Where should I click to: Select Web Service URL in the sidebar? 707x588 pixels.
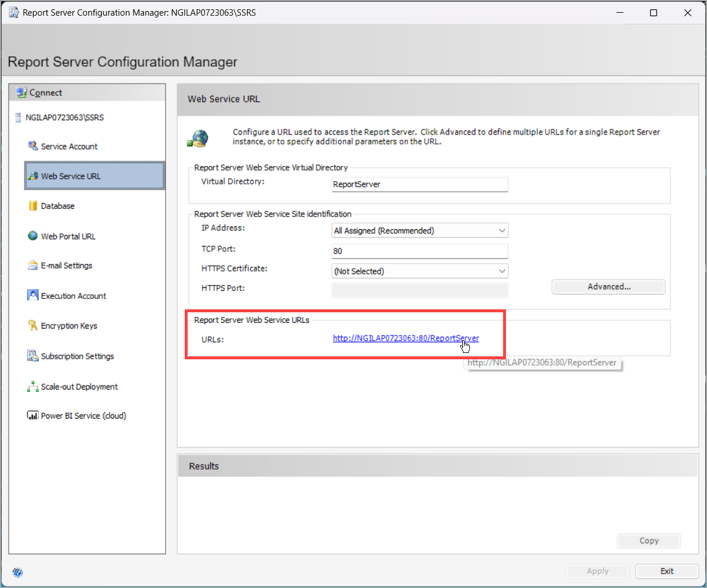click(x=95, y=176)
